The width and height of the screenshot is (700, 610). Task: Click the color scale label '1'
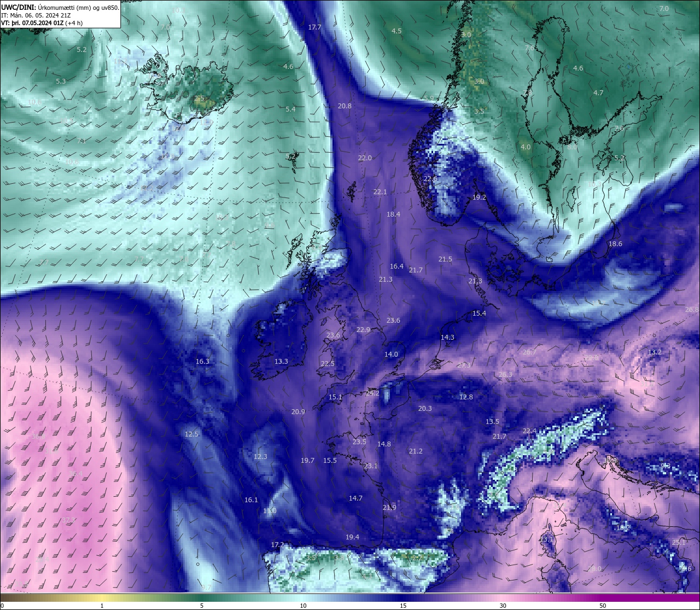102,606
